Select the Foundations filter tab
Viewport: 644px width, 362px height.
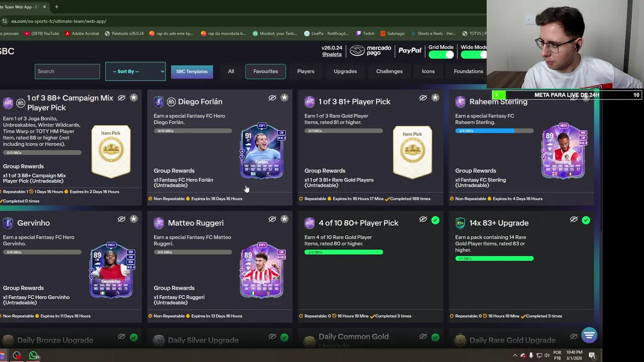pyautogui.click(x=468, y=71)
